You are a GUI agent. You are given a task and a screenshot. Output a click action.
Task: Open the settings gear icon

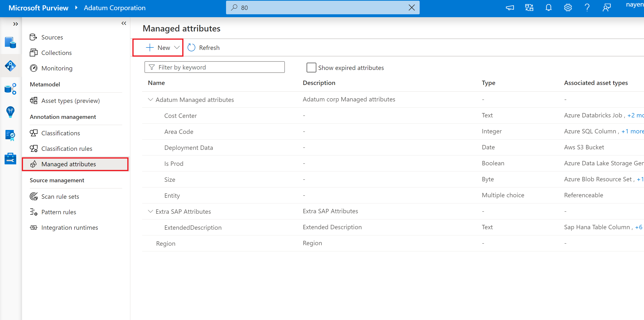point(568,8)
